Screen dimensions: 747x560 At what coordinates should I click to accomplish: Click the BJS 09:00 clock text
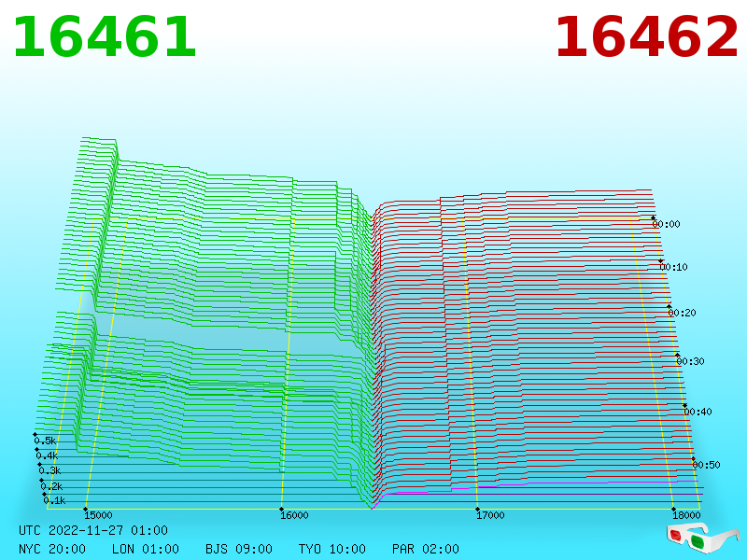(239, 549)
